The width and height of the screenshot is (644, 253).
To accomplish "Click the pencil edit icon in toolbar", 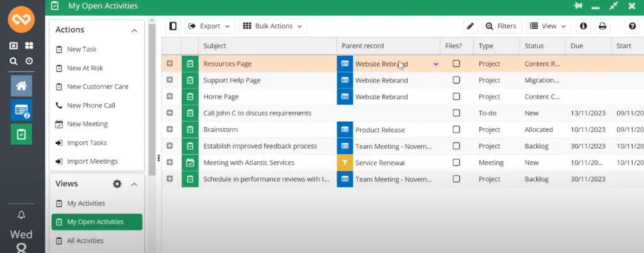I will (470, 26).
